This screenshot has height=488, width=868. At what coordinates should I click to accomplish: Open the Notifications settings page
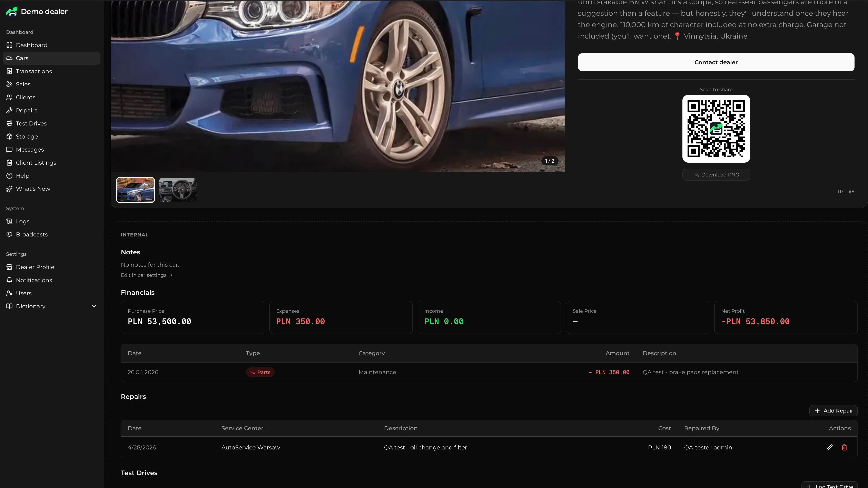click(x=52, y=280)
